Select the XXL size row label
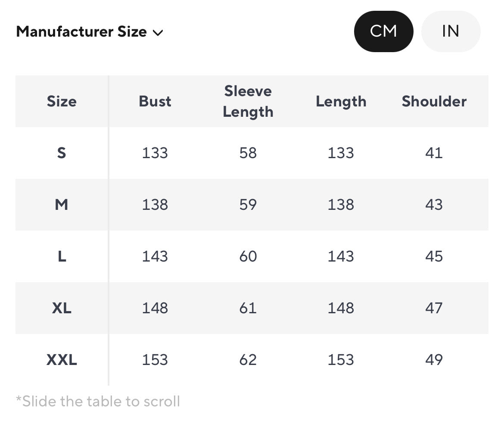 coord(62,360)
